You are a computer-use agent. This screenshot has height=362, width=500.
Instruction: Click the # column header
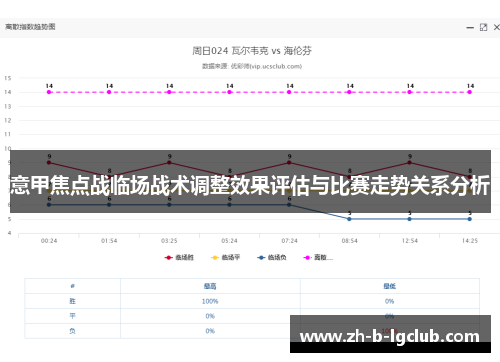tap(72, 286)
